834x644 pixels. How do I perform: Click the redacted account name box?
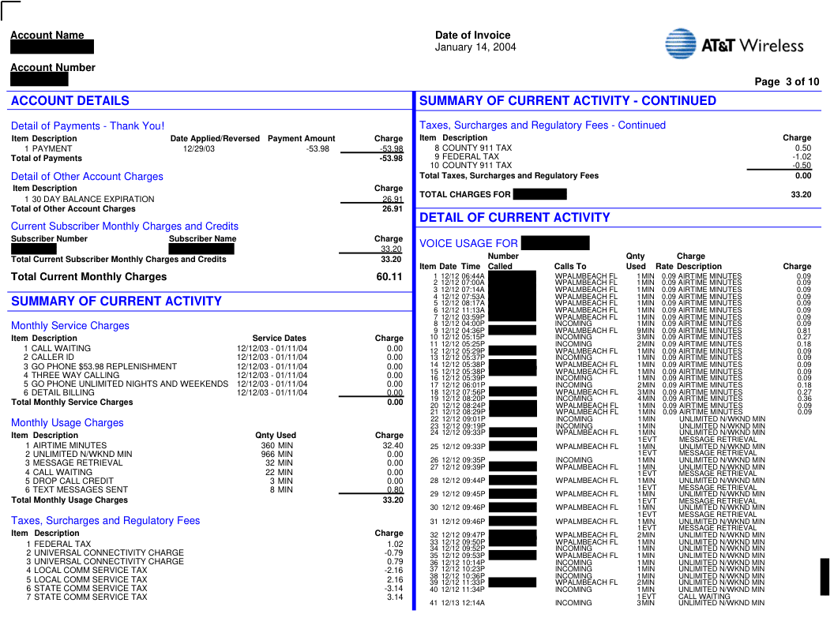coord(52,47)
